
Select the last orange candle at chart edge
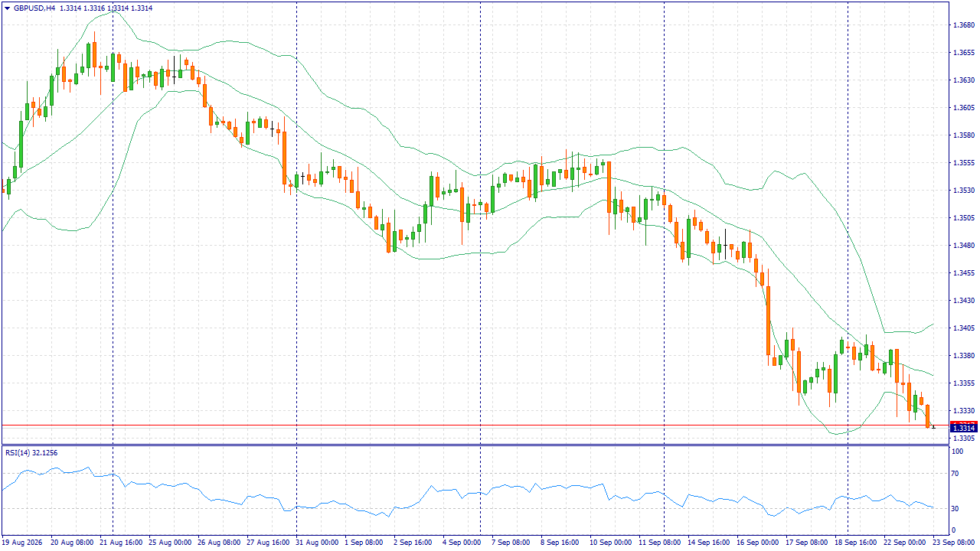tap(928, 416)
